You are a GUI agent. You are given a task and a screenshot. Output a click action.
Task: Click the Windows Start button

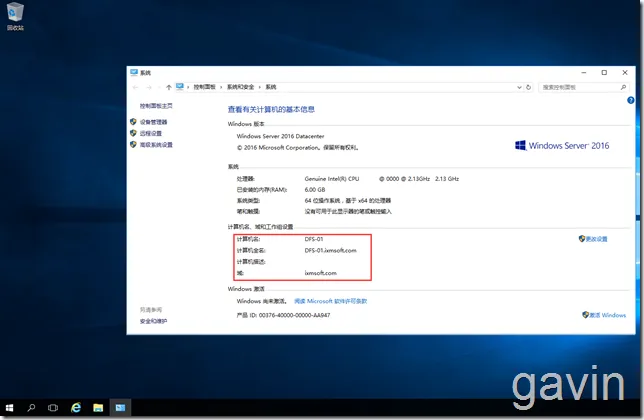9,408
